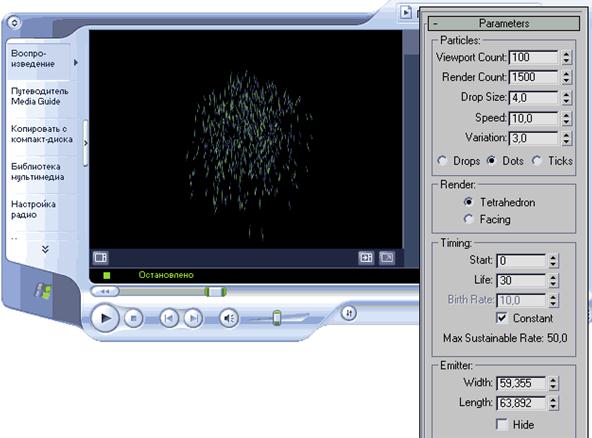Click the round menu toggle at the top left
This screenshot has height=438, width=592.
click(14, 23)
